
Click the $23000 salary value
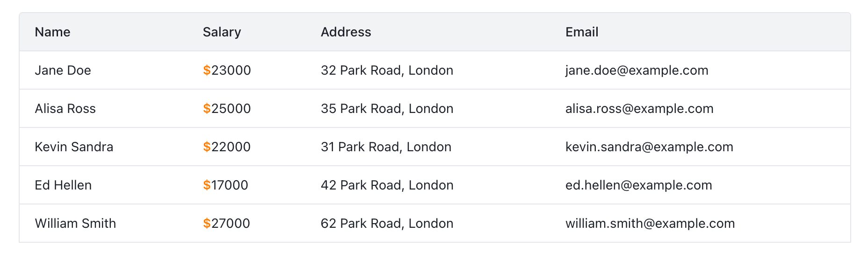point(227,70)
